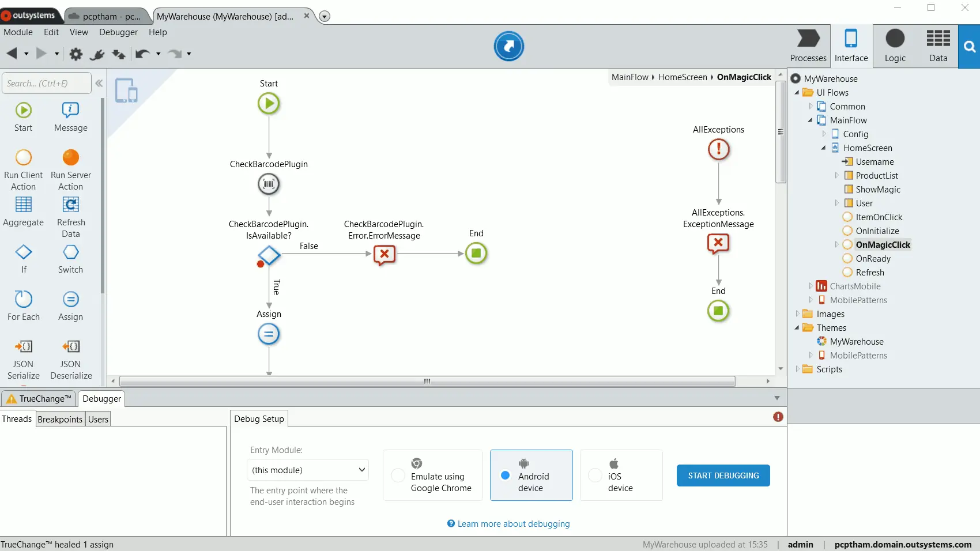Select the CheckBarcodePlugin node on canvas
The image size is (980, 551).
(x=269, y=184)
